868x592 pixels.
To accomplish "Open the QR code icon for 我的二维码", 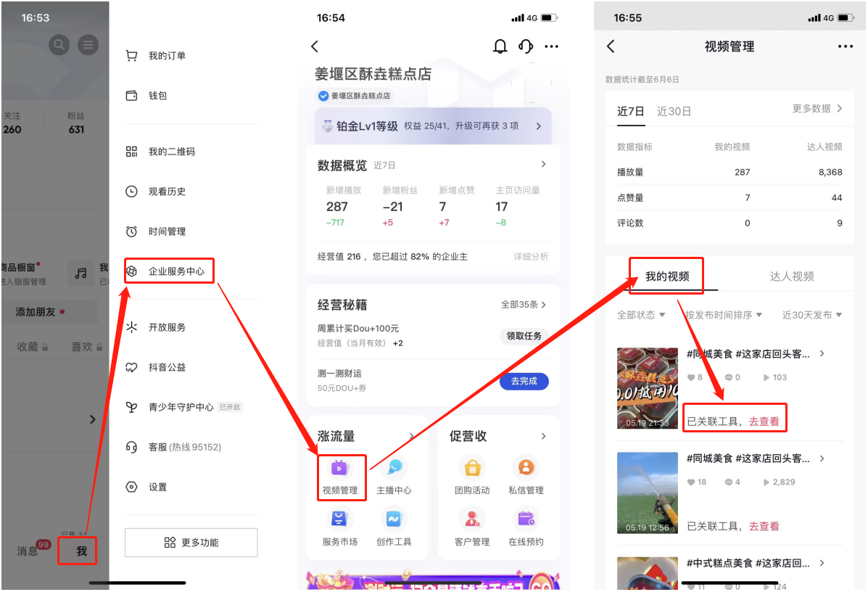I will pos(131,151).
